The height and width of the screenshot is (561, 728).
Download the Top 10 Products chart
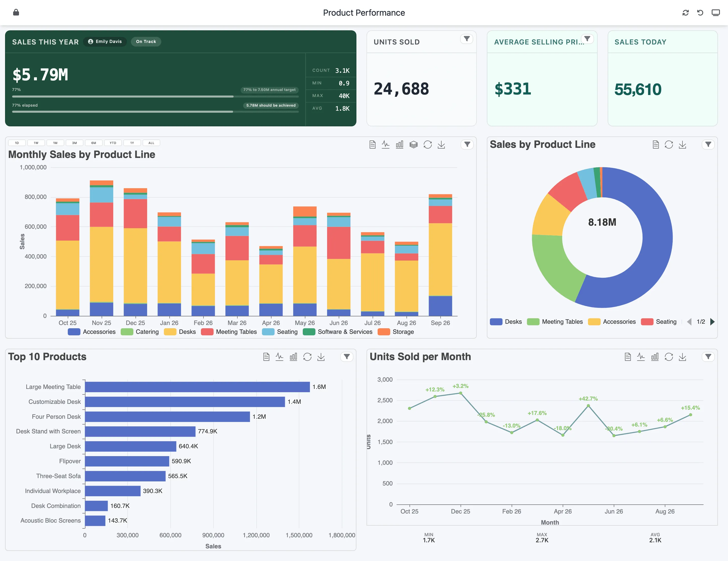pyautogui.click(x=321, y=357)
